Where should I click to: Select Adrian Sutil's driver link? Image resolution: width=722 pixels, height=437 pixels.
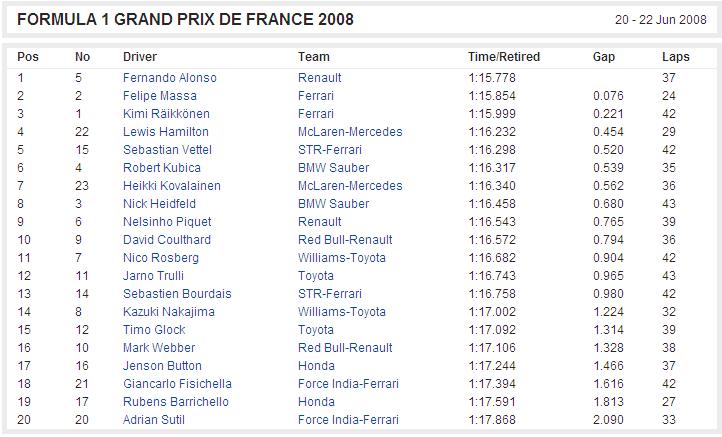(x=155, y=420)
